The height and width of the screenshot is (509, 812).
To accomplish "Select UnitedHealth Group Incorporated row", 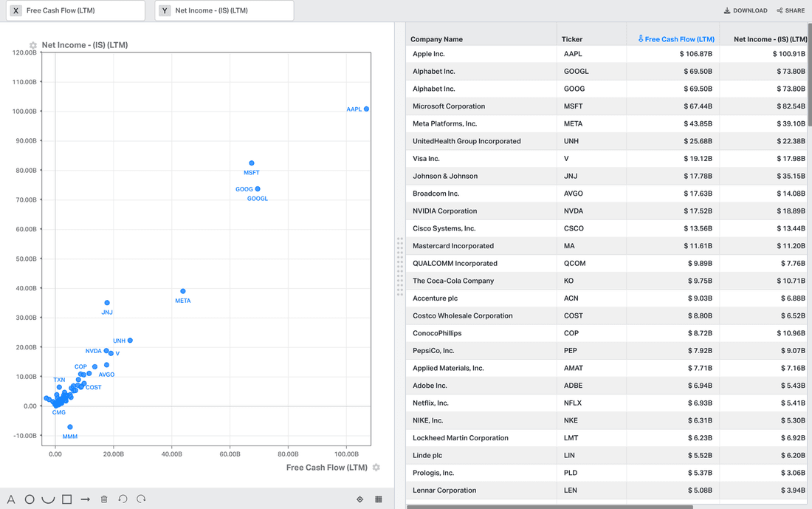I will point(607,141).
